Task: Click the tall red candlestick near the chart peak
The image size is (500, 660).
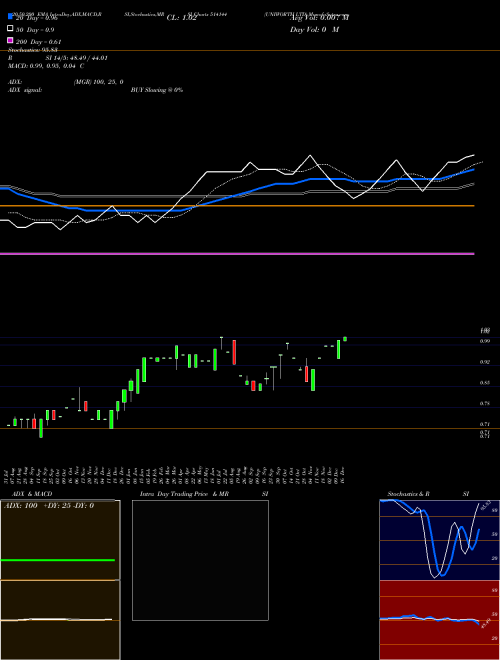Action: click(x=234, y=352)
